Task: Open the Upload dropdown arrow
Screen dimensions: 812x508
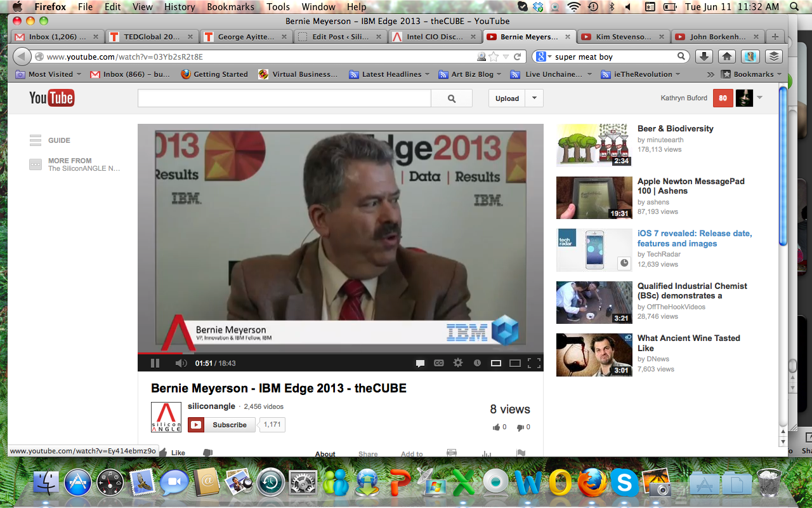Action: pyautogui.click(x=534, y=98)
